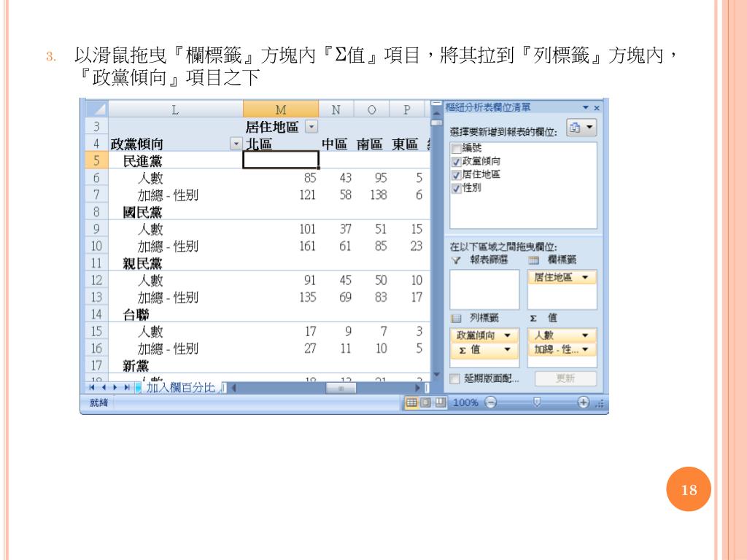Click the horizontal scroll right arrow
This screenshot has height=560, width=747.
tap(418, 389)
